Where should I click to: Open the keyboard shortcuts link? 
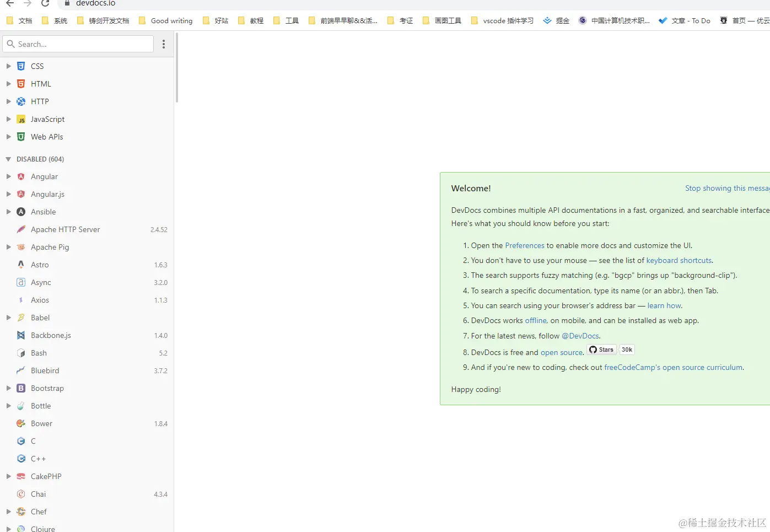tap(679, 260)
